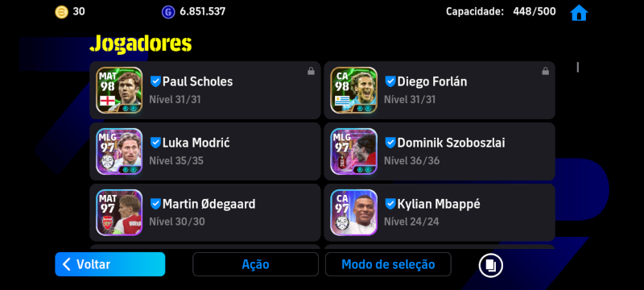Tap verified badge next to Luka Modrić
644x290 pixels.
click(x=155, y=143)
